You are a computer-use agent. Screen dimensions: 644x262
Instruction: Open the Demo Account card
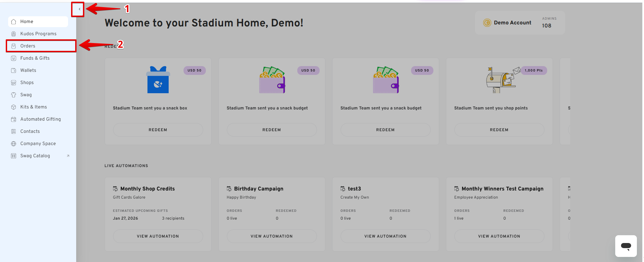coord(512,23)
